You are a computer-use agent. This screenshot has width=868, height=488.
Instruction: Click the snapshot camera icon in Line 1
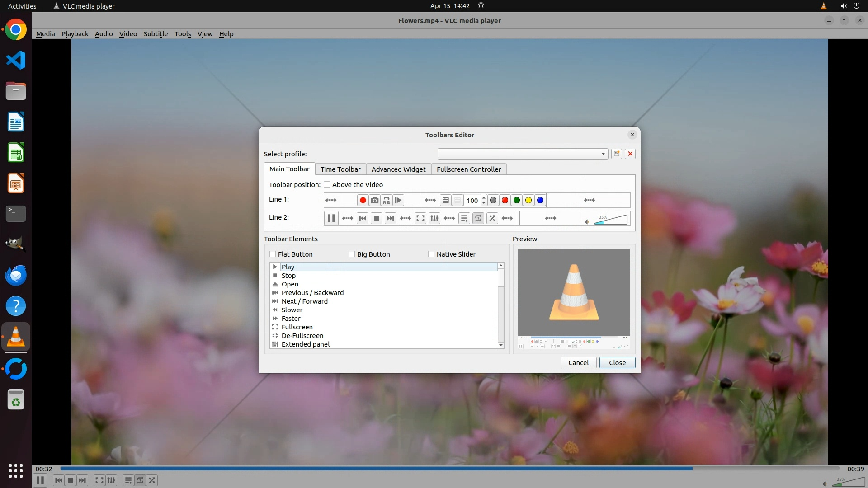pyautogui.click(x=375, y=200)
